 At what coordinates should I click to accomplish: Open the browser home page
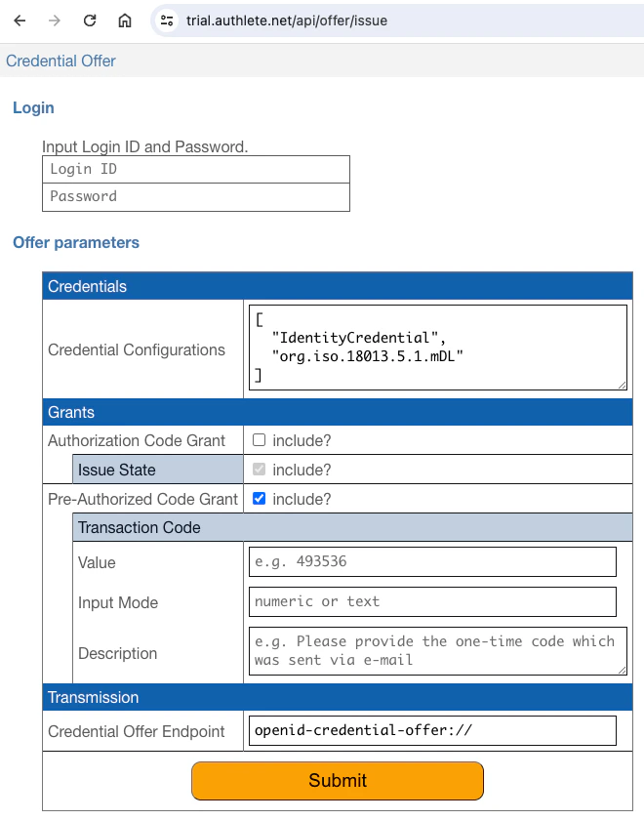pos(124,19)
